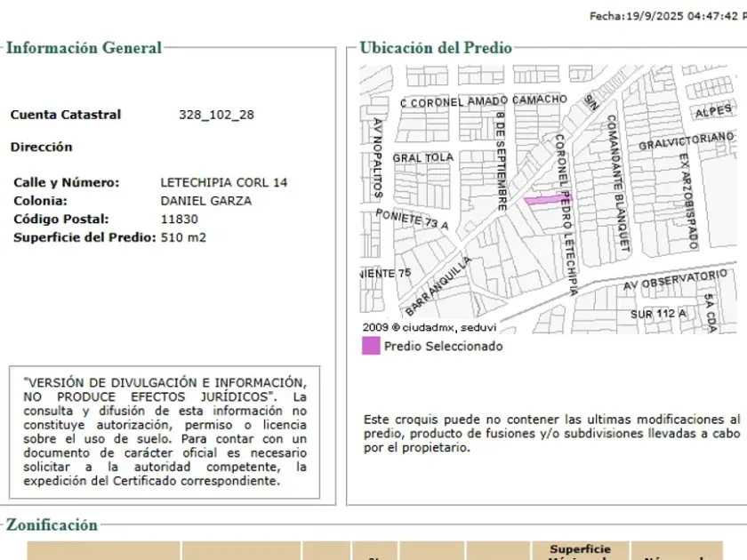The width and height of the screenshot is (747, 560).
Task: Click the Colonia value DANIEL GARZA
Action: click(x=205, y=201)
